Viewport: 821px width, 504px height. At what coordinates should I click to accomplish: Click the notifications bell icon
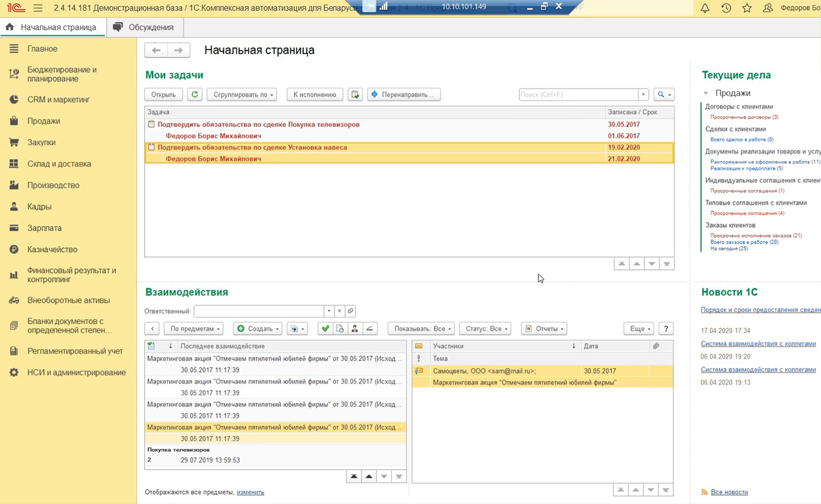tap(705, 8)
